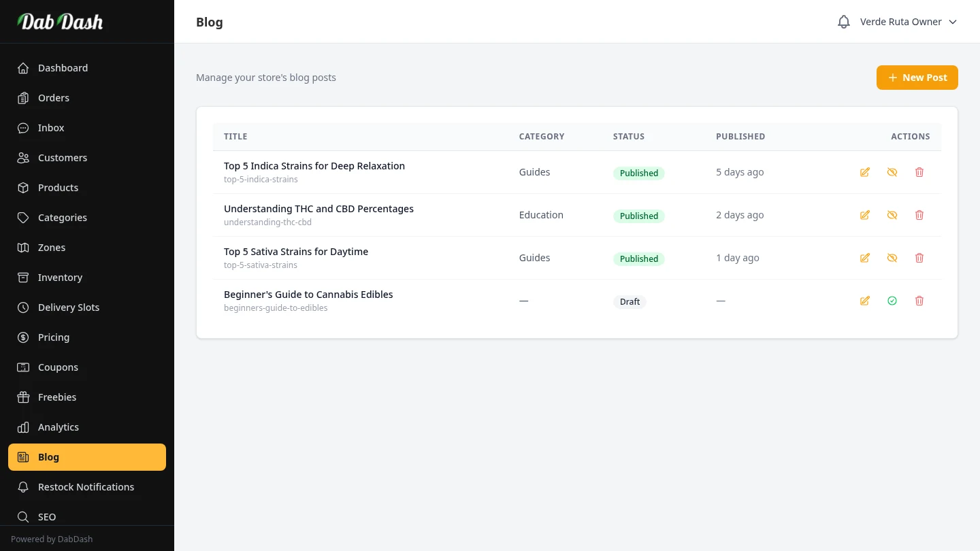Edit the Top 5 Indica Strains post
Screen dimensions: 980x551
point(865,172)
